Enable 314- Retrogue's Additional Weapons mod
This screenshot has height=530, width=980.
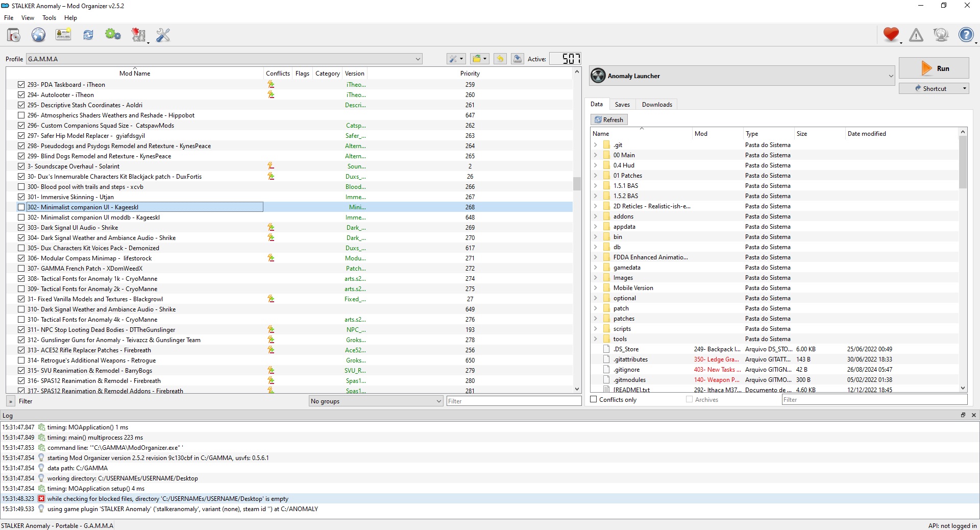(x=21, y=360)
